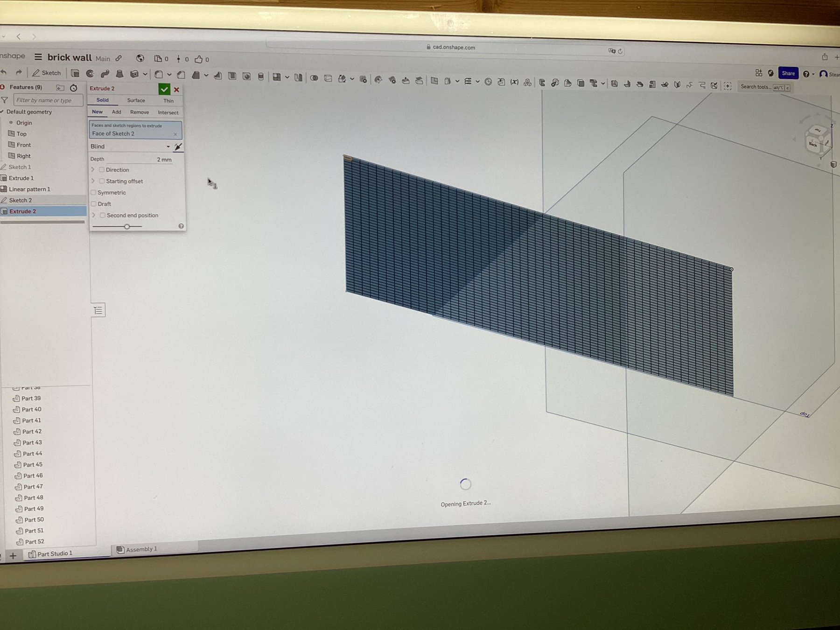Image resolution: width=840 pixels, height=630 pixels.
Task: Select the Delete part tool
Action: (363, 79)
